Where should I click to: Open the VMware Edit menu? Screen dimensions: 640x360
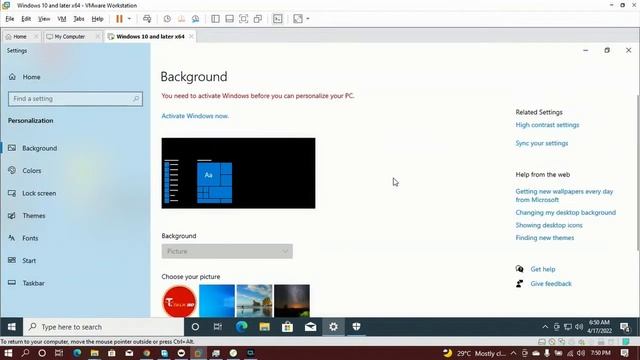[x=26, y=19]
